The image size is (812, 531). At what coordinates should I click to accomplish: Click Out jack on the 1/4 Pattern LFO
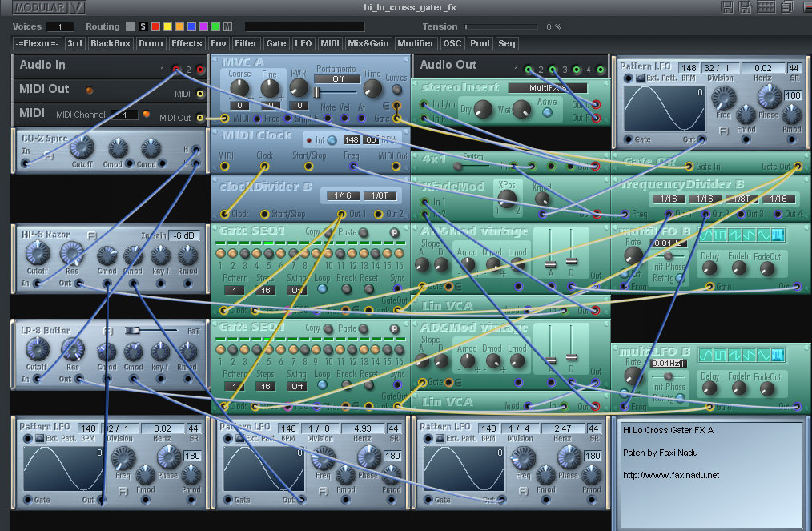pos(501,500)
